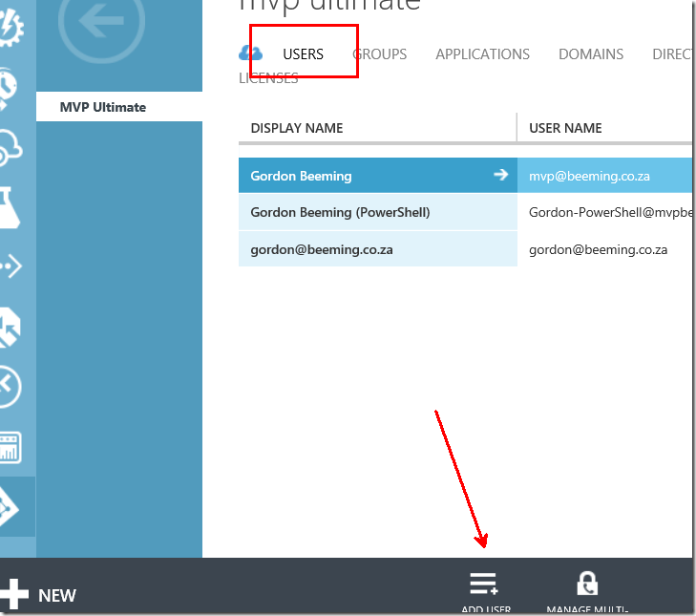Switch to the GROUPS tab

pyautogui.click(x=380, y=54)
